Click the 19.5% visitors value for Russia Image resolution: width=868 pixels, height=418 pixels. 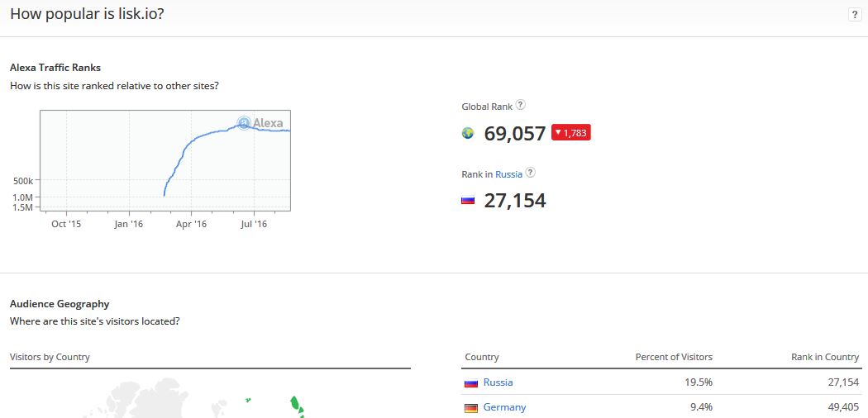coord(698,382)
